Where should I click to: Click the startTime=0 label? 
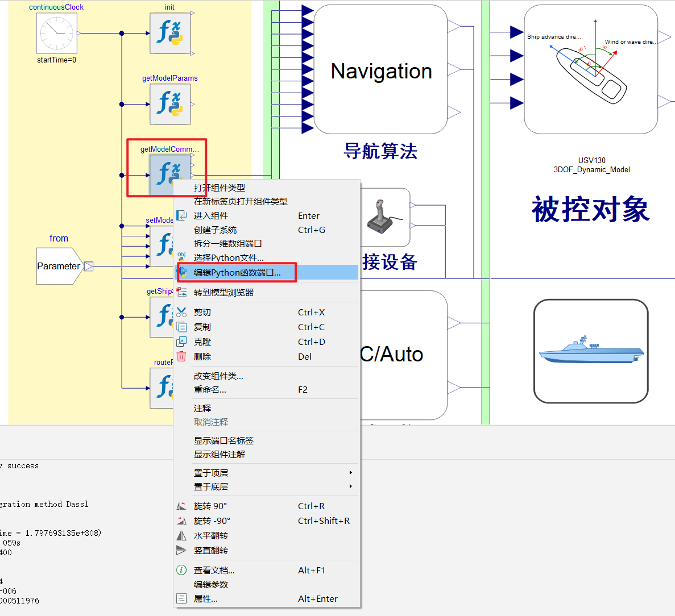pyautogui.click(x=56, y=60)
